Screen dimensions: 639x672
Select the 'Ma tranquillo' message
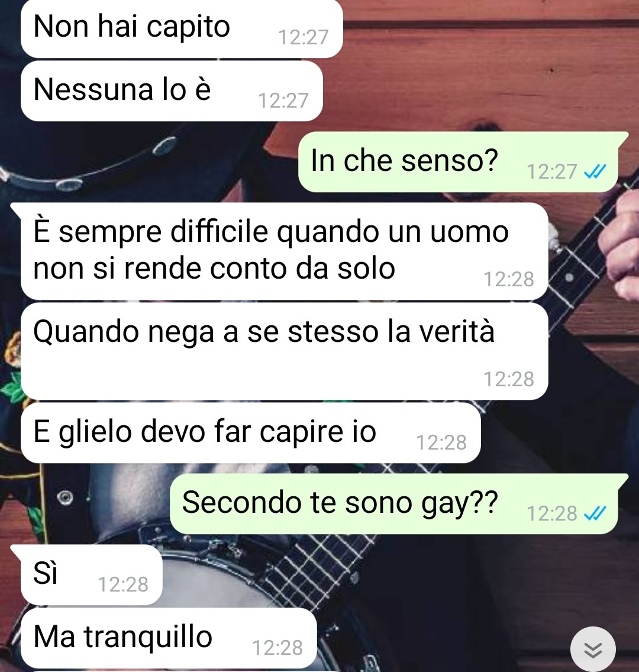coord(169,638)
